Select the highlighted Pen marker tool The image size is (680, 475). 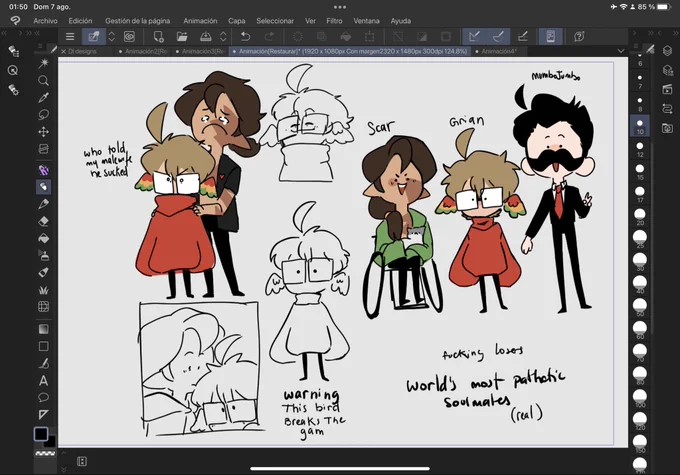click(43, 187)
